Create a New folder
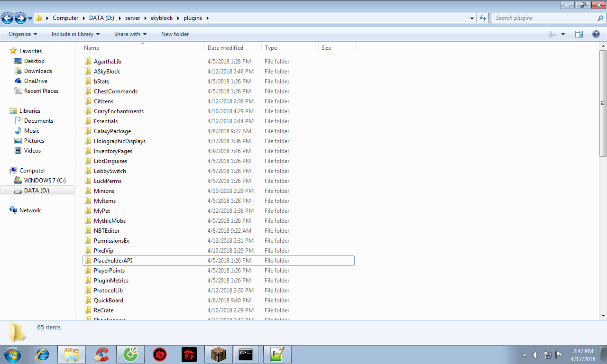The width and height of the screenshot is (607, 364). click(x=175, y=34)
